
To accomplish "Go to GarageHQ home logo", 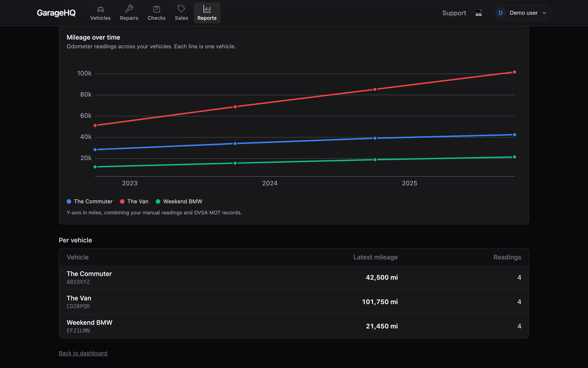I will tap(56, 13).
